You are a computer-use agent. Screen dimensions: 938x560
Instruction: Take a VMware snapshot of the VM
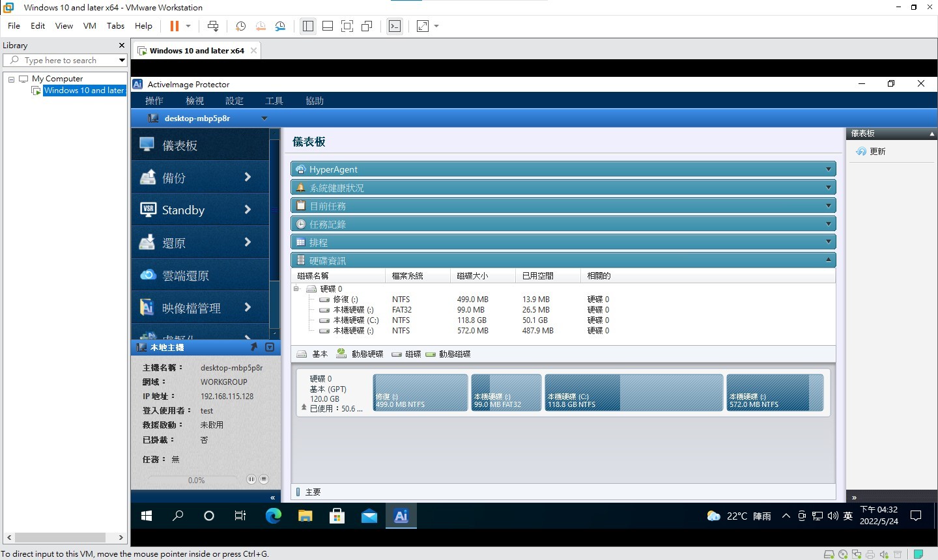[x=240, y=26]
